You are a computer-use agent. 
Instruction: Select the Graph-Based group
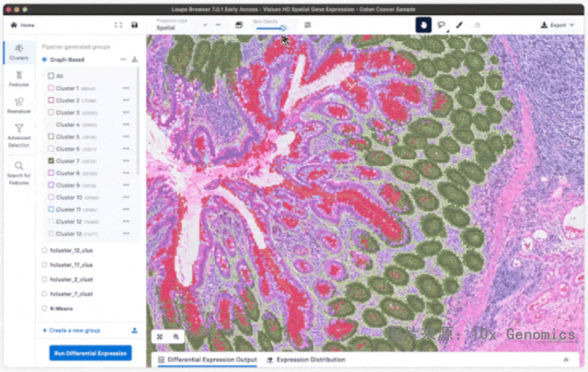click(x=44, y=59)
